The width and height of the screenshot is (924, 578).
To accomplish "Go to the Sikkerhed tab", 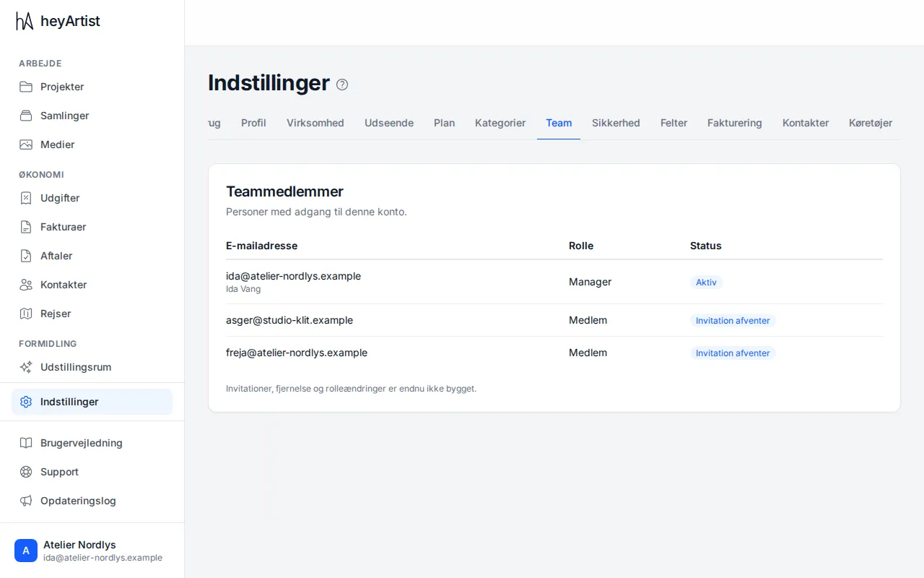I will [x=616, y=123].
